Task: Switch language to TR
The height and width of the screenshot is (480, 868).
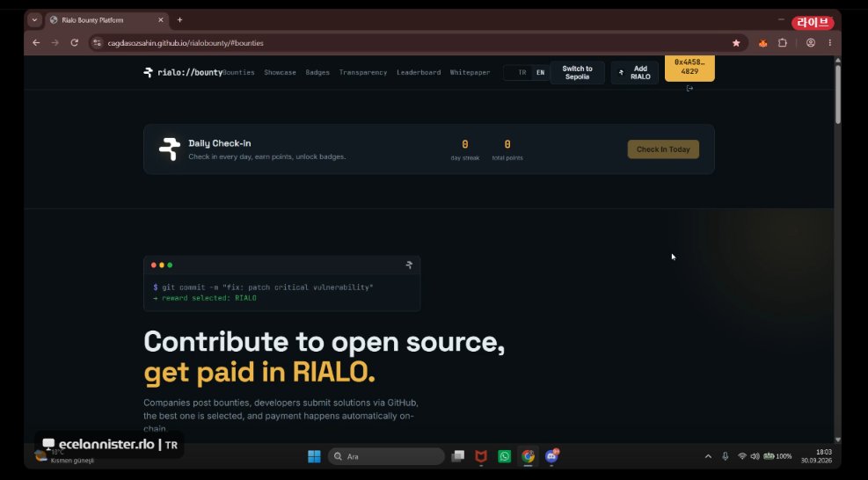Action: [x=522, y=72]
